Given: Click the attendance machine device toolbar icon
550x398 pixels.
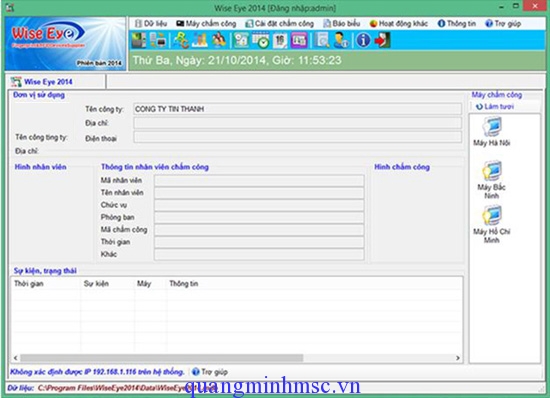Looking at the screenshot, I should point(139,40).
